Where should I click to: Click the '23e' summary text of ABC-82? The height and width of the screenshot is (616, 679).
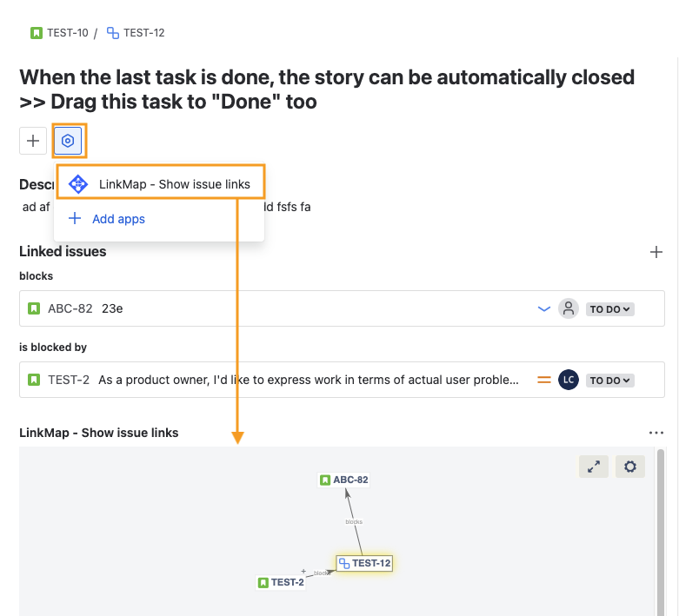point(112,308)
